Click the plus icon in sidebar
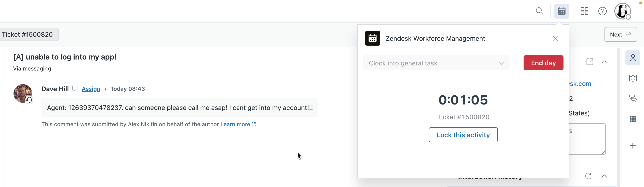The image size is (644, 187). (x=633, y=146)
